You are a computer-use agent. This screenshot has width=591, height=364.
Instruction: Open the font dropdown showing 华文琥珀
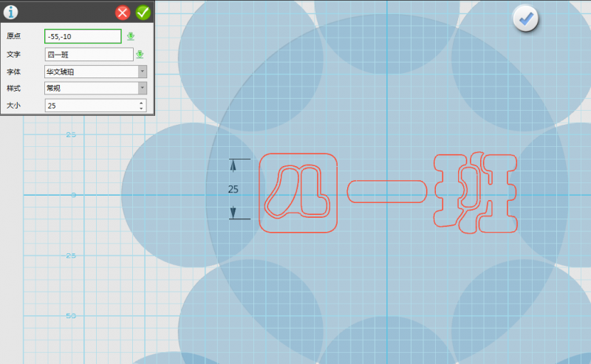coord(96,72)
